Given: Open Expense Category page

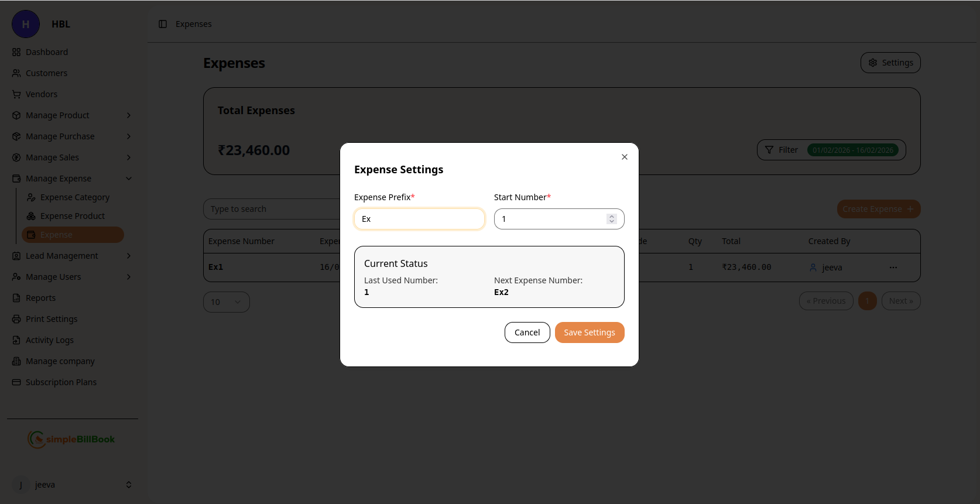Looking at the screenshot, I should pyautogui.click(x=75, y=197).
